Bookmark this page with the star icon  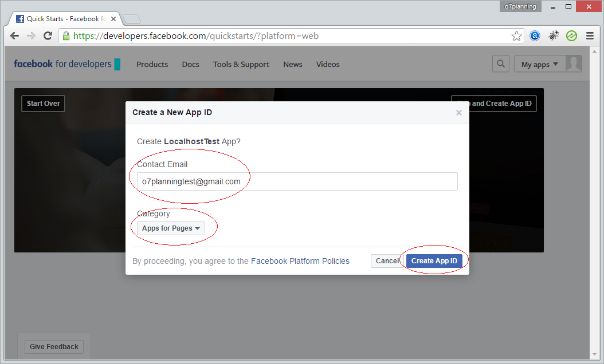point(516,36)
